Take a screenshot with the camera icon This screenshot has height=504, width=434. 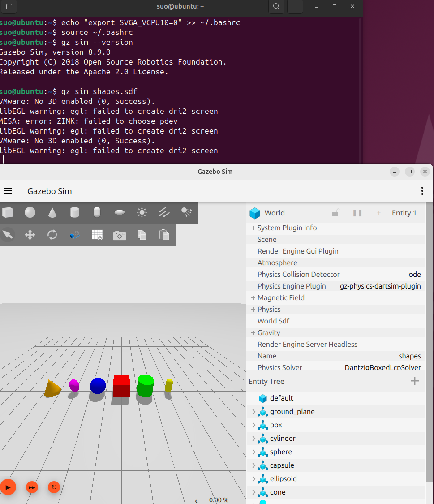pyautogui.click(x=119, y=235)
